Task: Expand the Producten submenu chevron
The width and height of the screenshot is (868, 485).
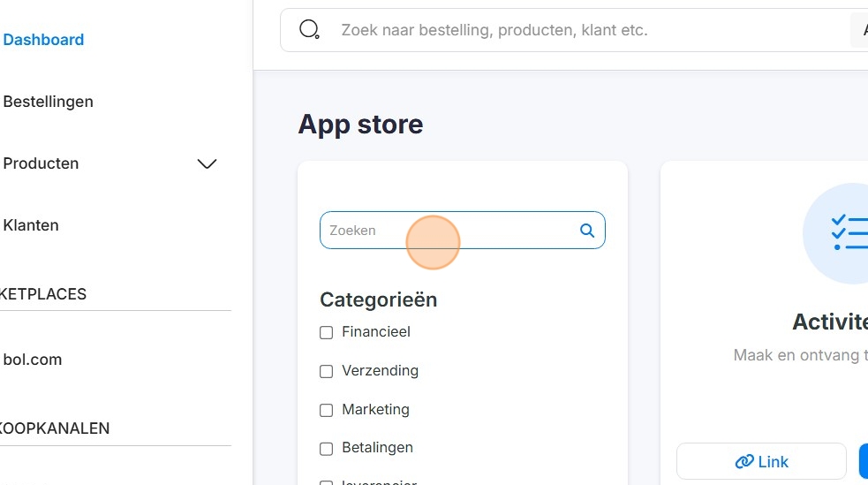Action: click(x=207, y=163)
